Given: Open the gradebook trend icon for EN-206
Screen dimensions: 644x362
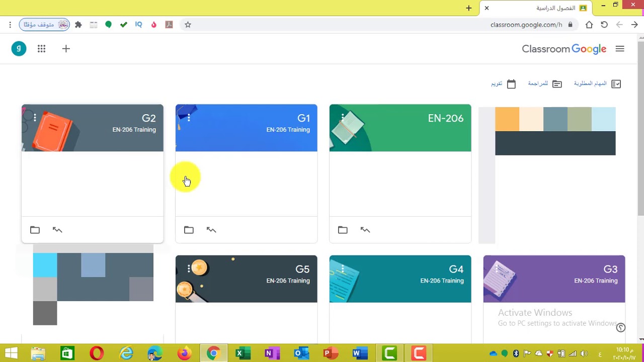Looking at the screenshot, I should [365, 230].
